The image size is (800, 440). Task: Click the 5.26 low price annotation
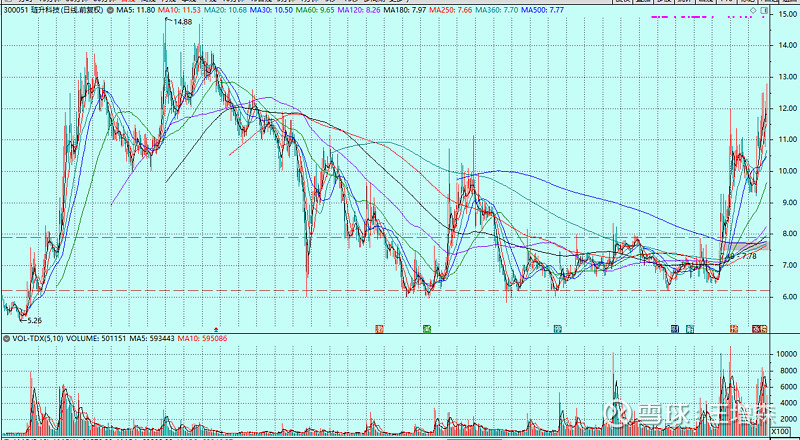pyautogui.click(x=34, y=320)
